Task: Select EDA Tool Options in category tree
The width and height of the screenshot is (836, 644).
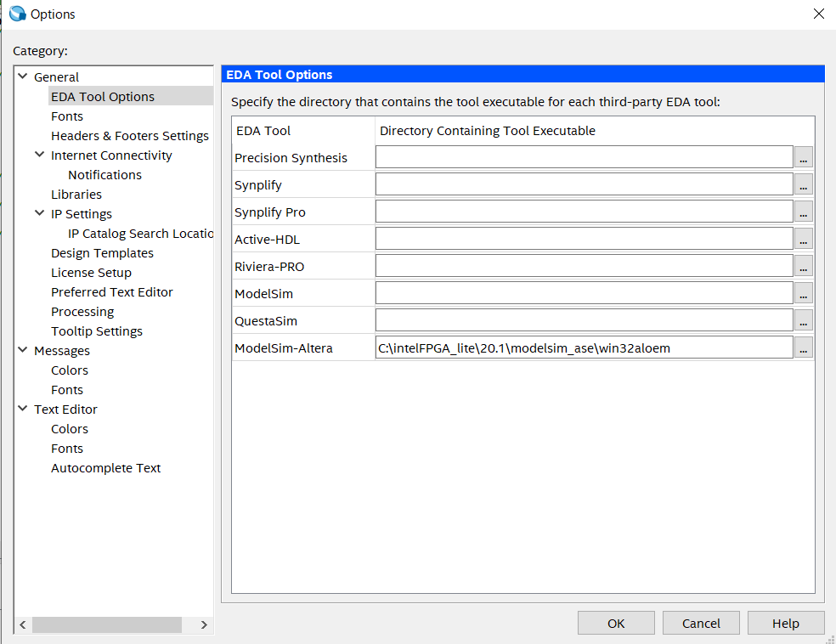Action: tap(103, 97)
